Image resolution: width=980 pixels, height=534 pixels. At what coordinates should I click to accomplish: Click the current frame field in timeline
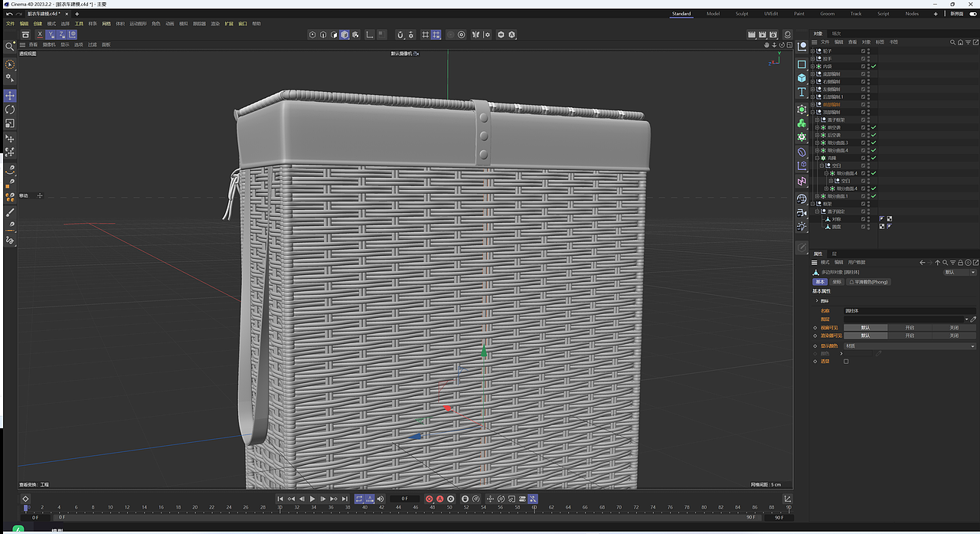click(x=404, y=499)
